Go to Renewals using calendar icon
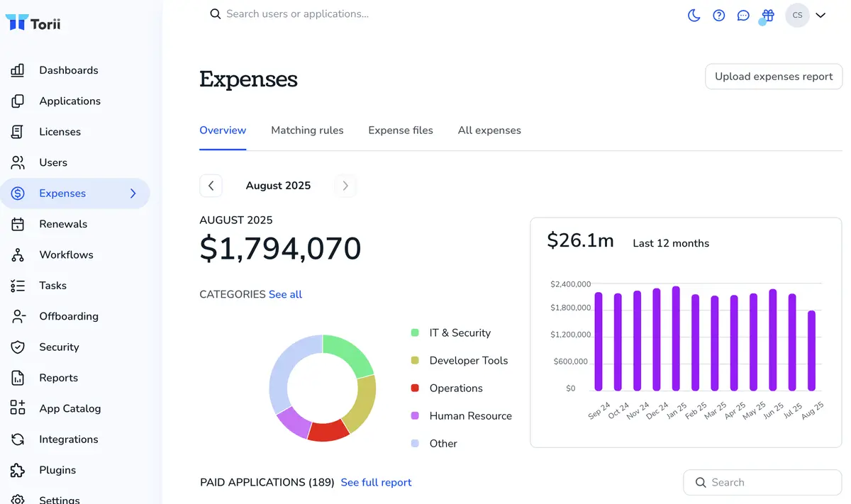 pyautogui.click(x=18, y=224)
